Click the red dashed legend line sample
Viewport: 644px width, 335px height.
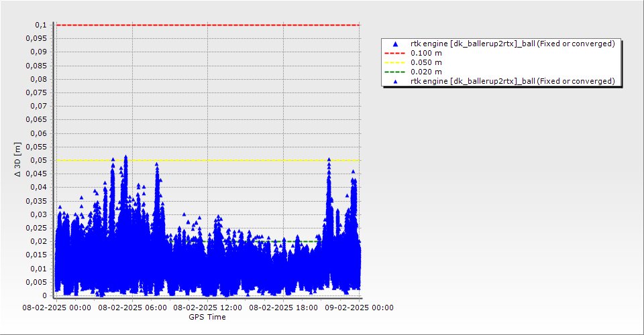394,54
